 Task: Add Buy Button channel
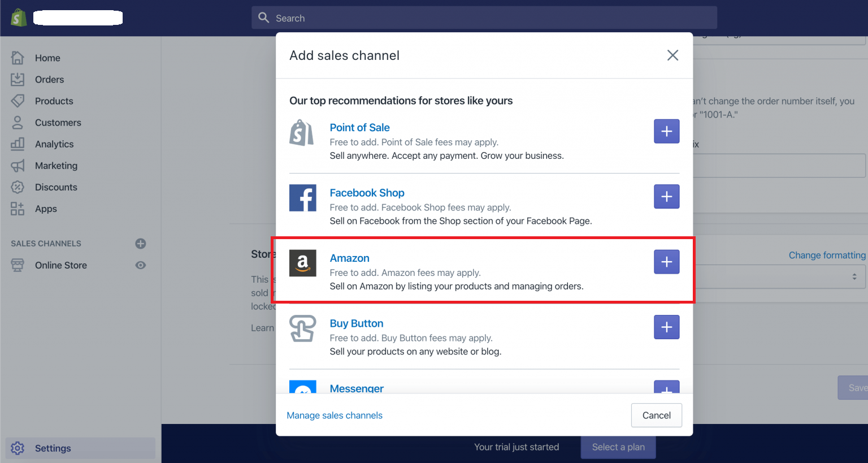click(667, 327)
